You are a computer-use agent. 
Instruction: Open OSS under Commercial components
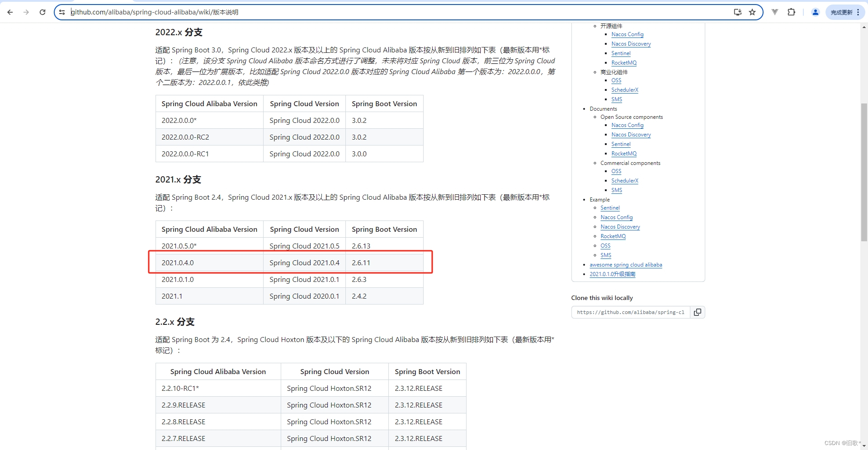click(x=616, y=171)
